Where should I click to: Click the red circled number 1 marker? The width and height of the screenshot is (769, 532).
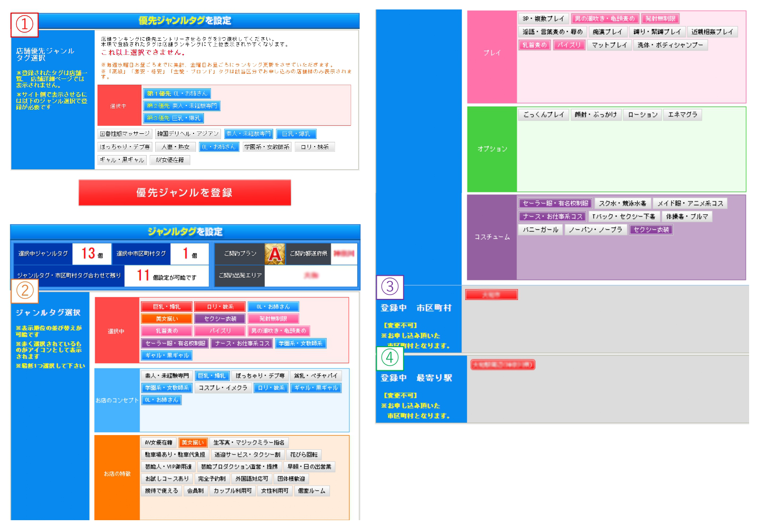click(x=25, y=25)
